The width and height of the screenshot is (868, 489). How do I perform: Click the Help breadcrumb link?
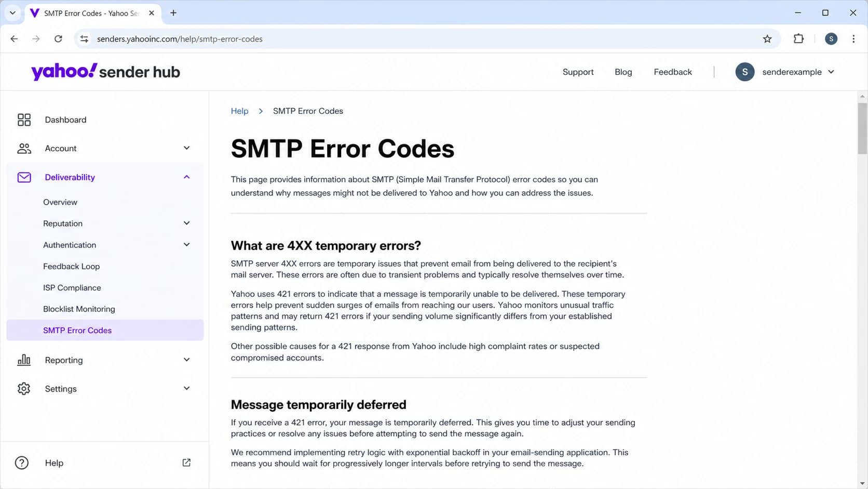[239, 111]
